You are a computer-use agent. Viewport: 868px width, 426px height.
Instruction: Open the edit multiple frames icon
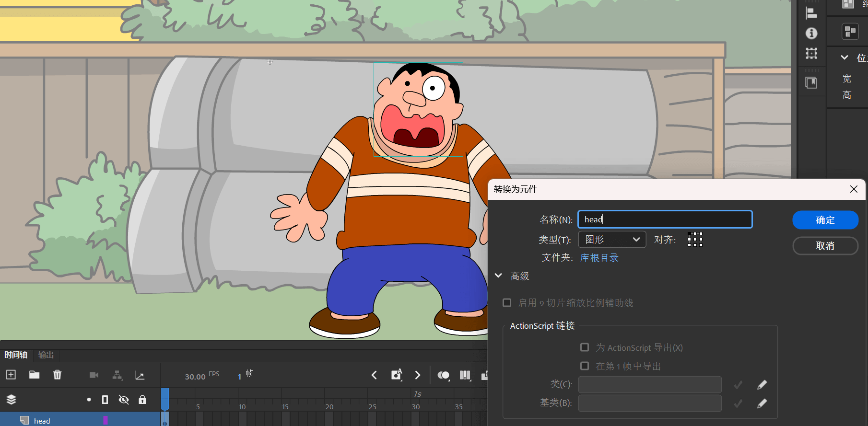pos(465,375)
